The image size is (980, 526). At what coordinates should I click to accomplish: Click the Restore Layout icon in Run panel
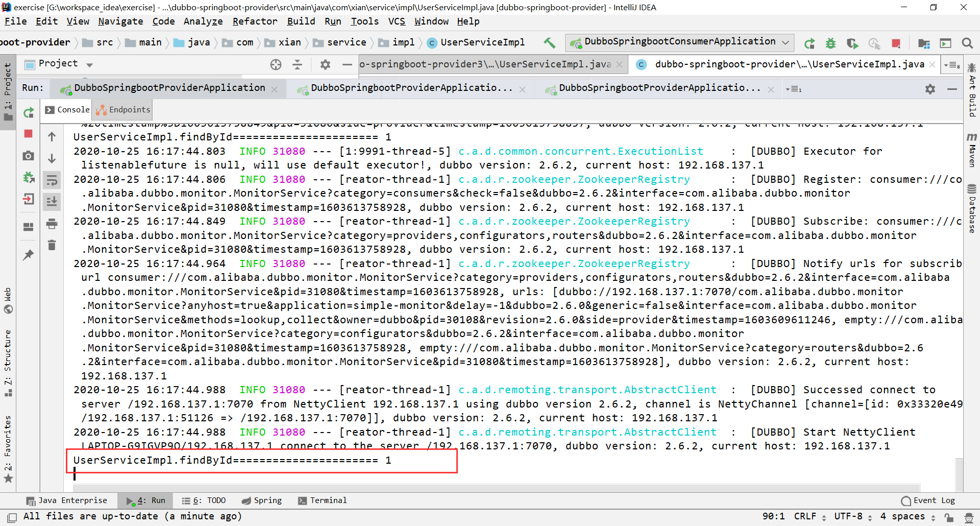29,226
